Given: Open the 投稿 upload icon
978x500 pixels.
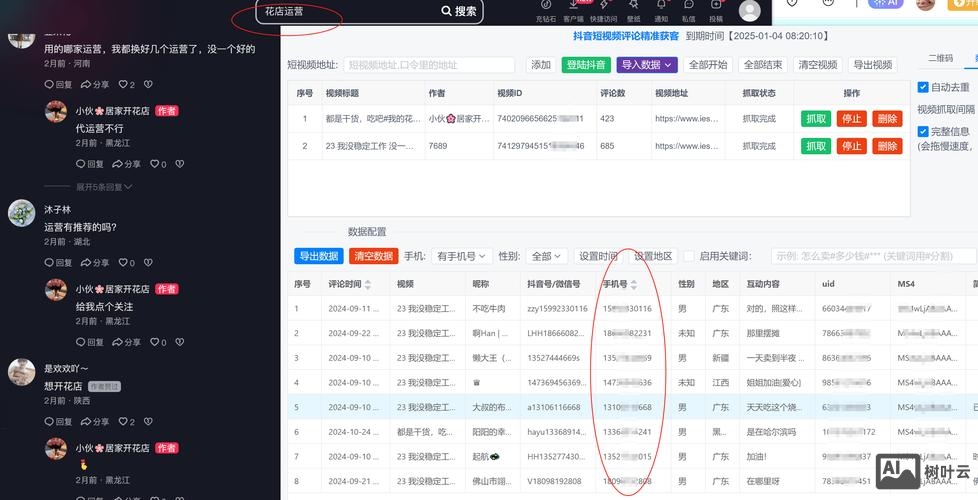Looking at the screenshot, I should pyautogui.click(x=716, y=11).
